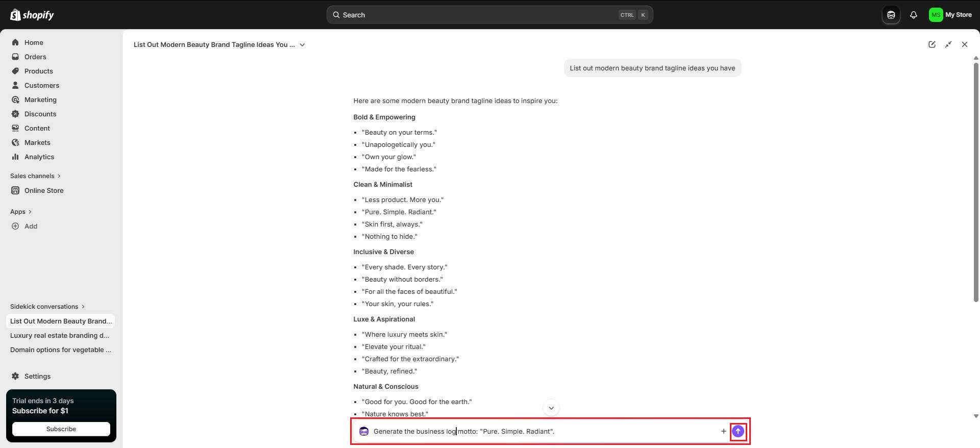This screenshot has width=980, height=448.
Task: Start a new chat with the compose icon
Action: (932, 44)
